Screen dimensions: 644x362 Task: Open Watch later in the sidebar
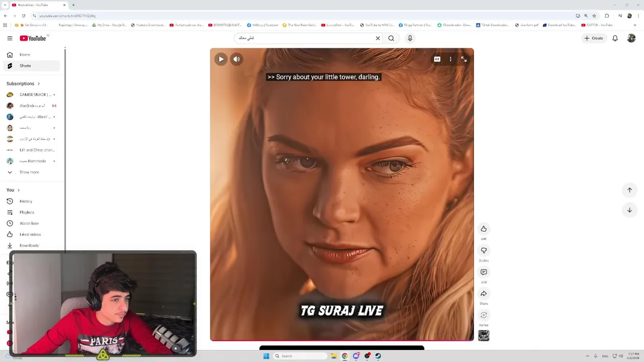point(31,223)
